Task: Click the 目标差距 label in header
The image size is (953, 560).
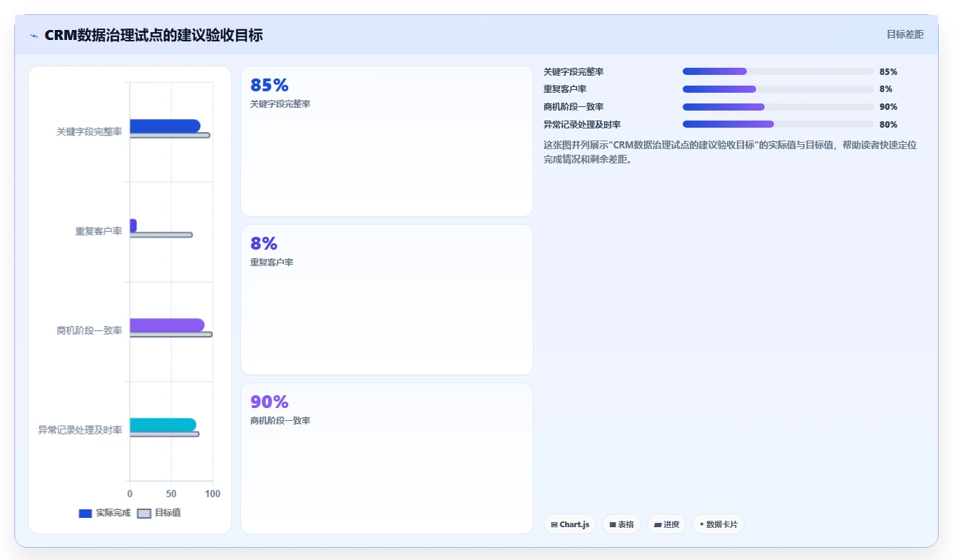Action: tap(904, 34)
